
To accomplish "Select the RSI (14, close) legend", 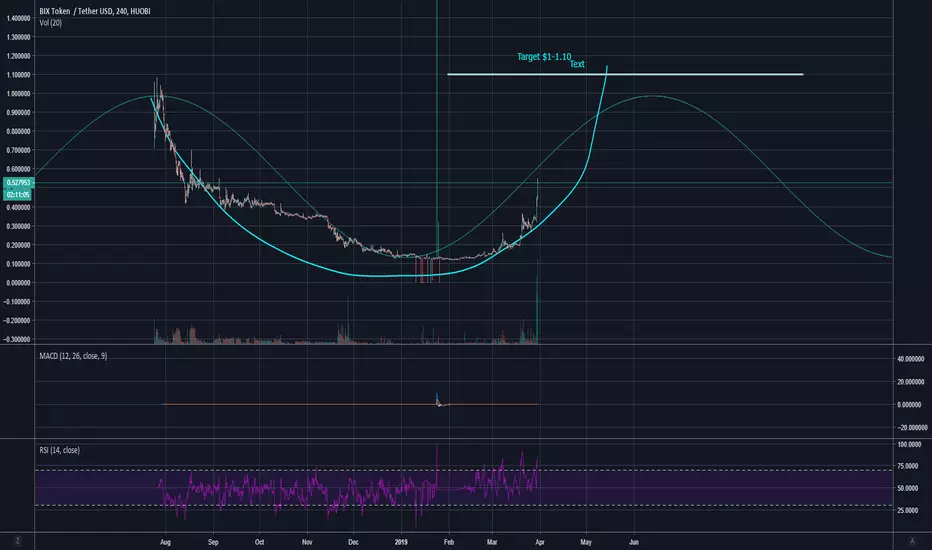I will [x=59, y=450].
